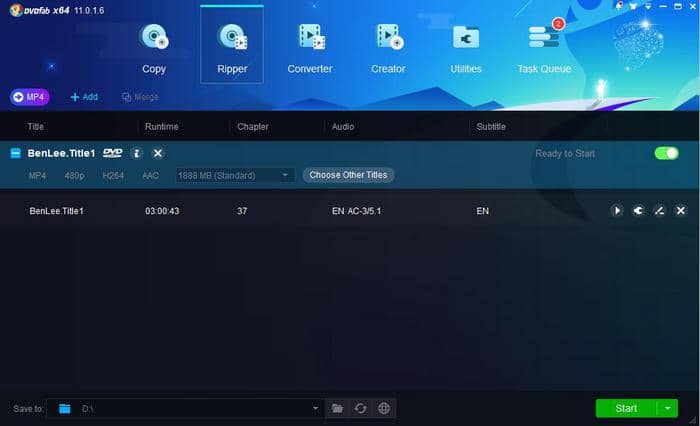Open the Start button dropdown arrow
Image resolution: width=700 pixels, height=426 pixels.
[x=668, y=408]
